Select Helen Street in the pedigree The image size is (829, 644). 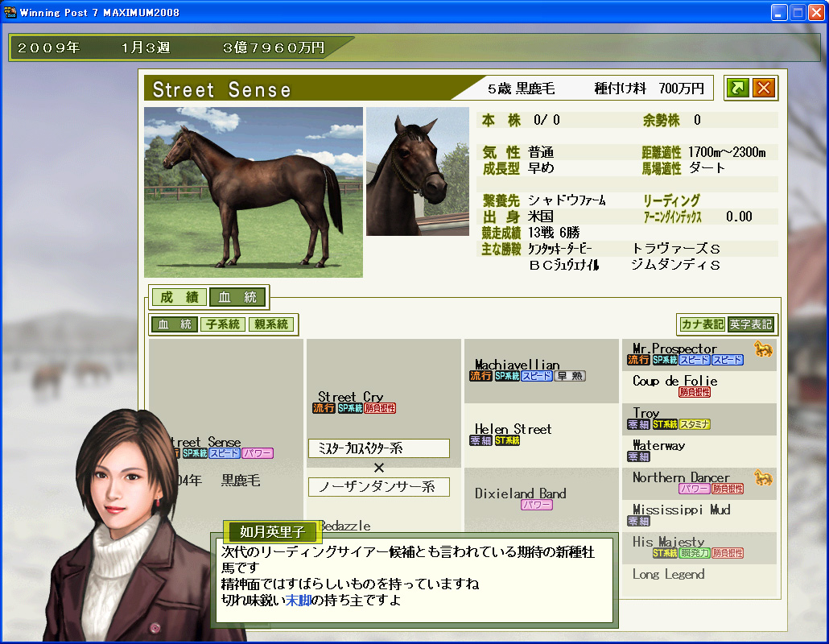pyautogui.click(x=513, y=429)
